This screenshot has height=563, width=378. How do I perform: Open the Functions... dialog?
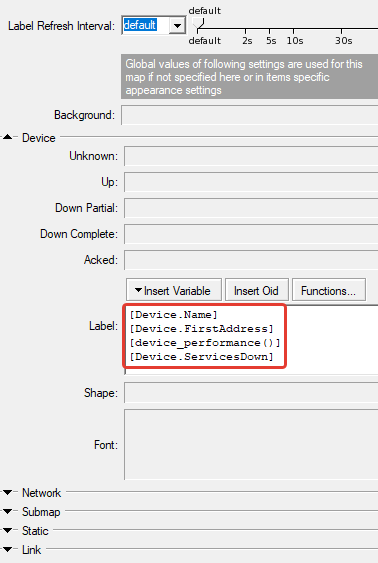coord(329,290)
